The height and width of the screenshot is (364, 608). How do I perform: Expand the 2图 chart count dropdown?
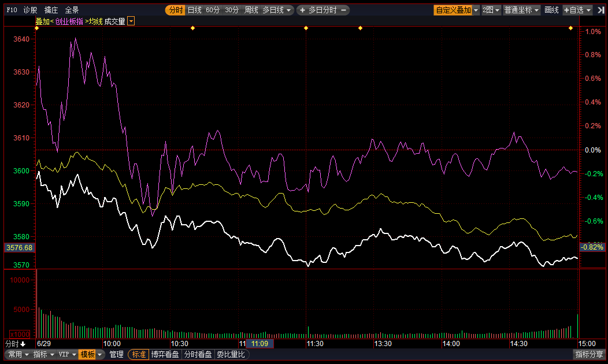[x=491, y=10]
